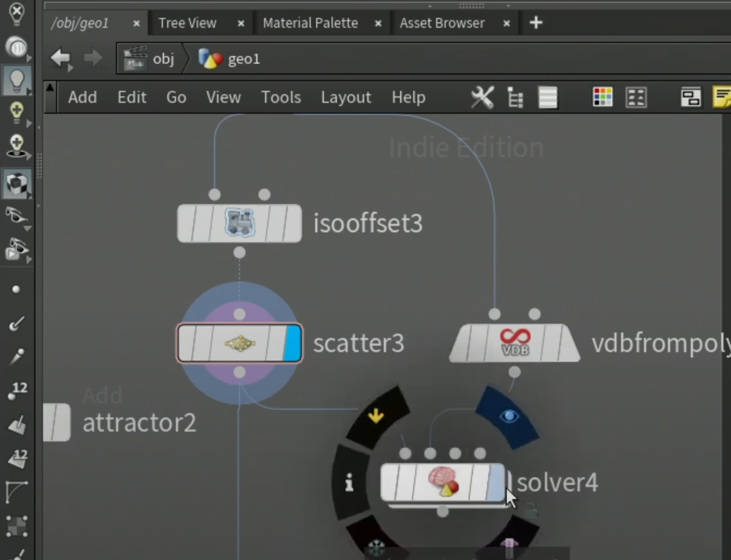The width and height of the screenshot is (731, 560).
Task: Click the isooffset3 node icon
Action: tap(239, 223)
